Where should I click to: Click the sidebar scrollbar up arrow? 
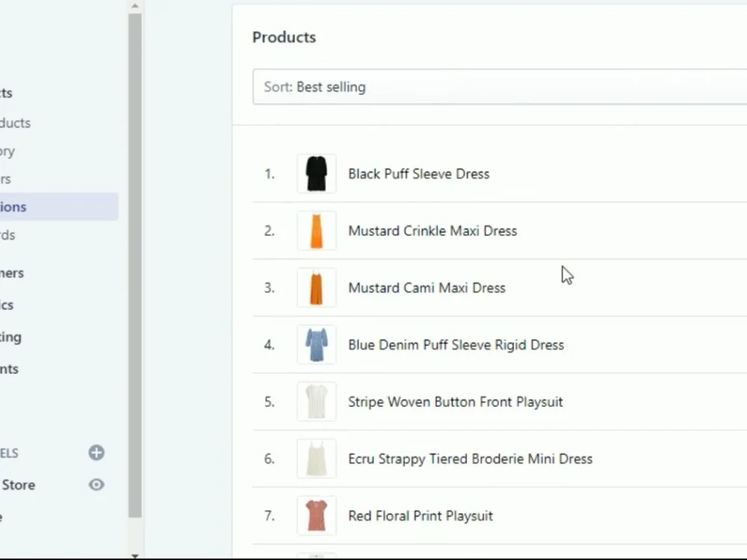tap(134, 6)
